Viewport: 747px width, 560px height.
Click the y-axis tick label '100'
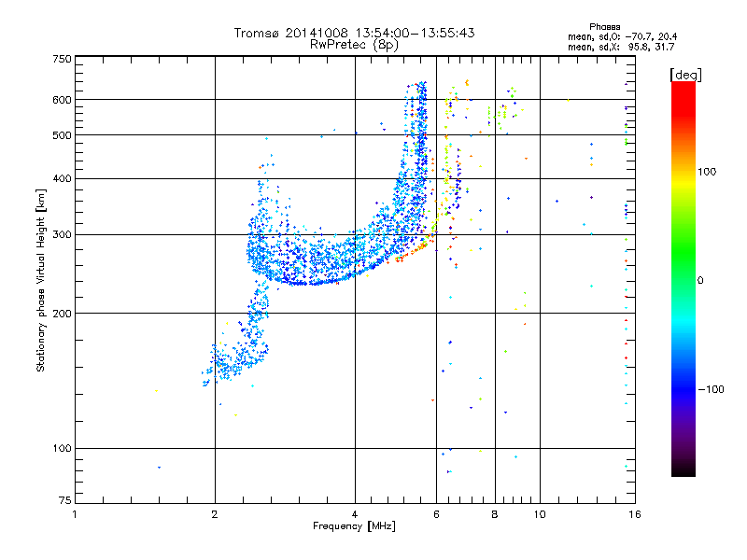pyautogui.click(x=62, y=449)
